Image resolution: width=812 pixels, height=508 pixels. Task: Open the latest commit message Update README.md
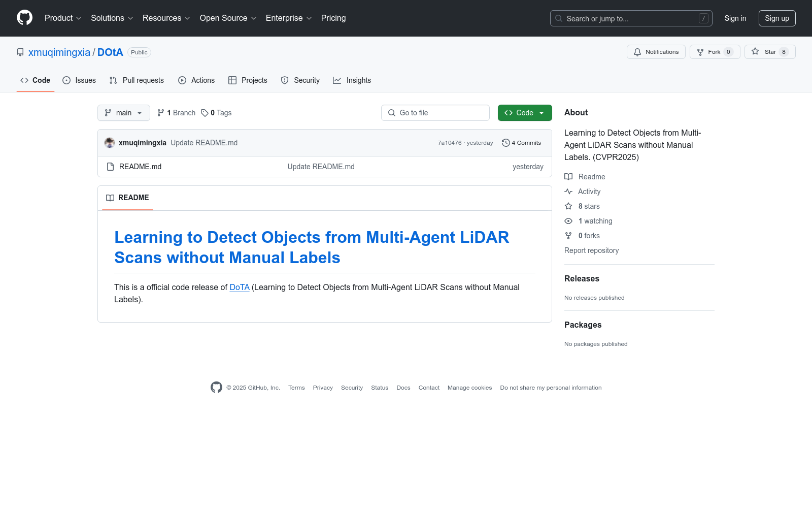[204, 143]
